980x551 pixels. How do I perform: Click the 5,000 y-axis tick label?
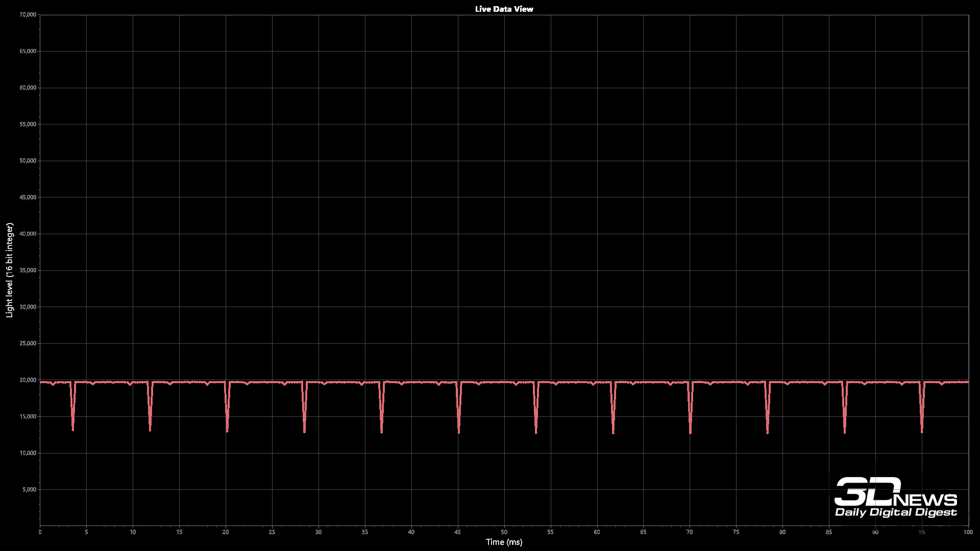29,490
